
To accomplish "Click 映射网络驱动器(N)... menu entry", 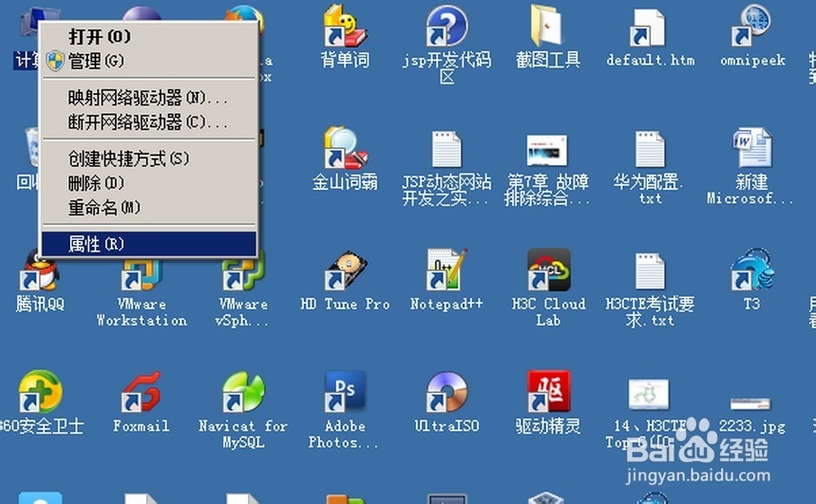I will pos(149,98).
